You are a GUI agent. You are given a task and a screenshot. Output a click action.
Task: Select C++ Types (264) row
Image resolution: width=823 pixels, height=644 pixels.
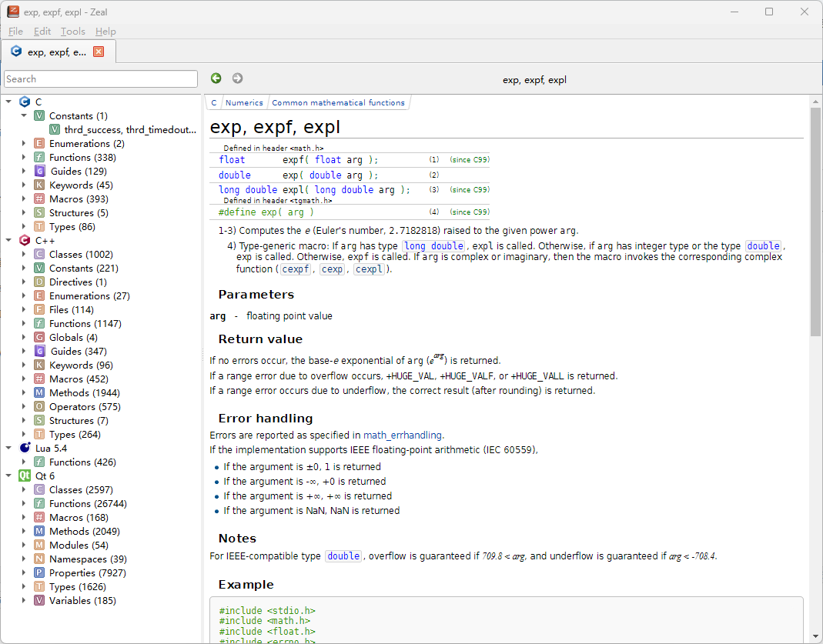click(x=75, y=434)
